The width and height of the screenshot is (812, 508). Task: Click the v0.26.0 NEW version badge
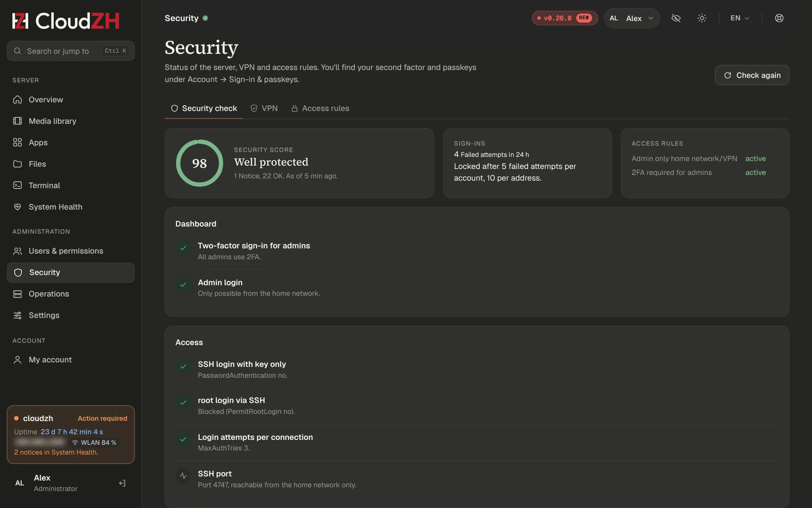click(565, 18)
